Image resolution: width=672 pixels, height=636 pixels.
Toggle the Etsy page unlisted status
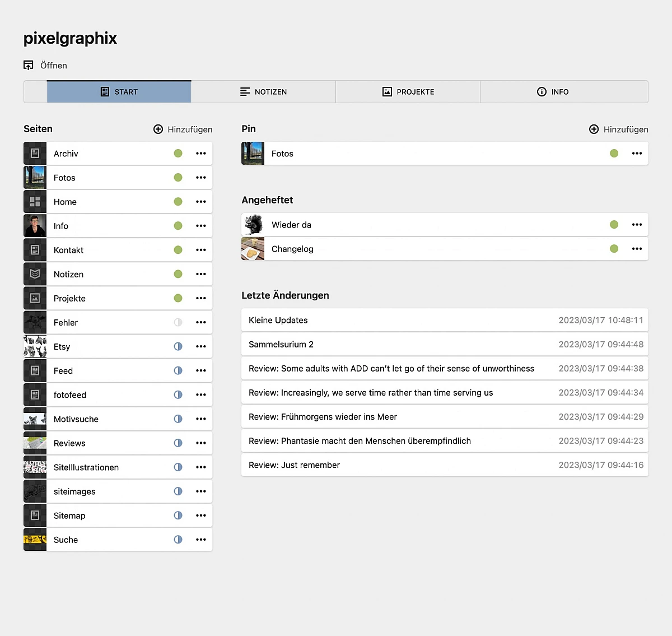(x=178, y=346)
